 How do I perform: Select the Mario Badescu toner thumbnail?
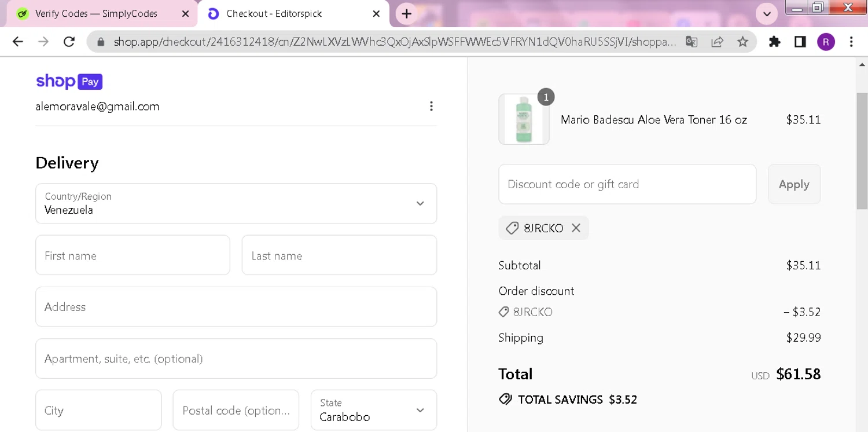(524, 119)
